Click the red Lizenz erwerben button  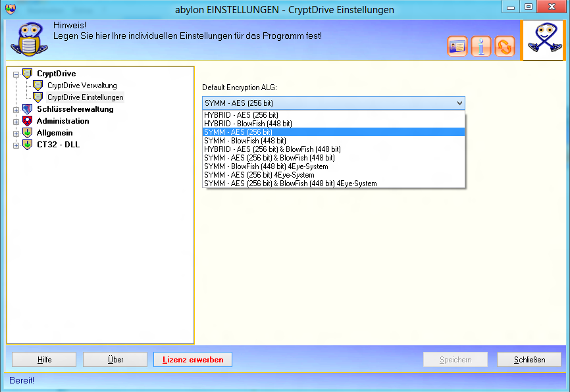click(x=193, y=360)
